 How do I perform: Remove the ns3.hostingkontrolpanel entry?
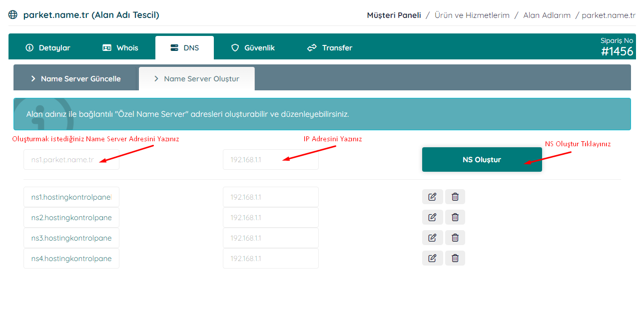tap(455, 238)
